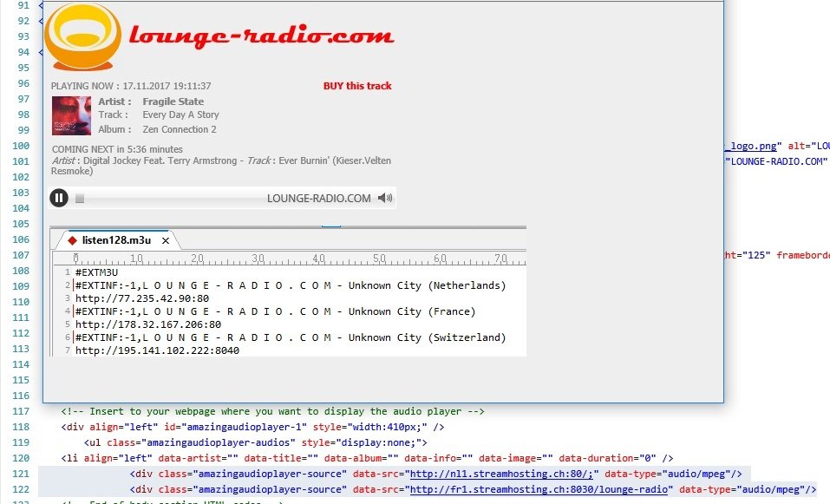The image size is (830, 504).
Task: Close the listen128.m3u tab
Action: [x=166, y=240]
